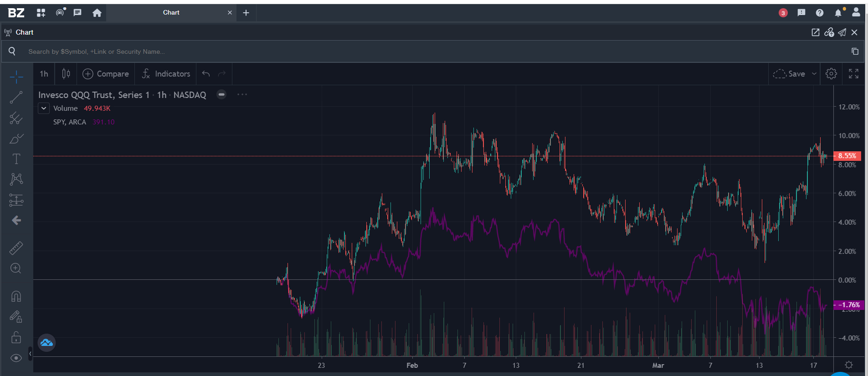Open the legend more options ellipsis
The width and height of the screenshot is (868, 376).
tap(242, 94)
